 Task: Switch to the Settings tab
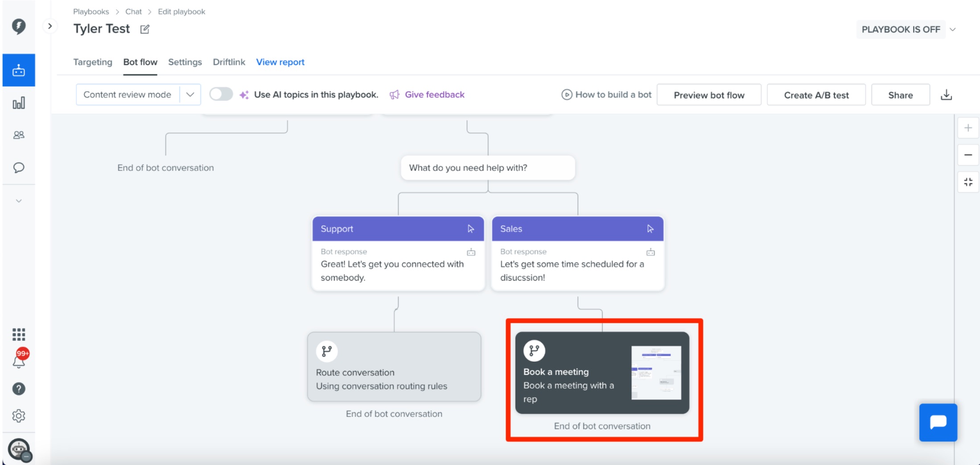click(x=185, y=62)
